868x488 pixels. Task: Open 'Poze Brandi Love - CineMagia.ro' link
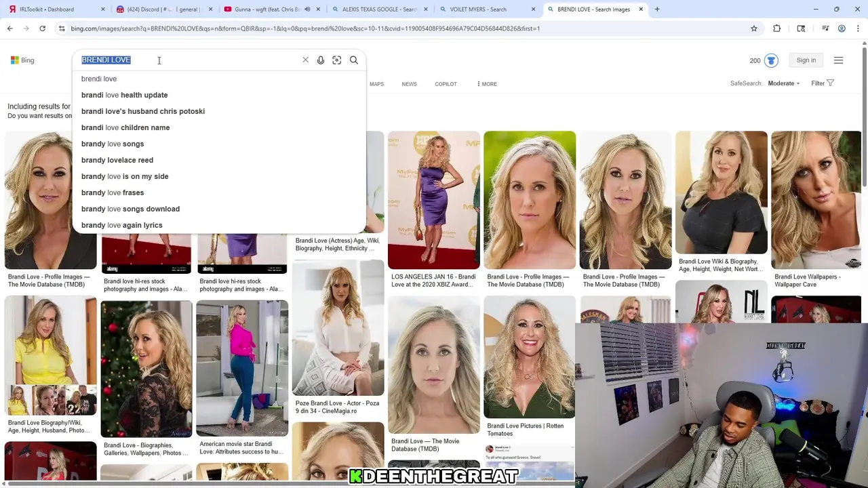(x=337, y=407)
